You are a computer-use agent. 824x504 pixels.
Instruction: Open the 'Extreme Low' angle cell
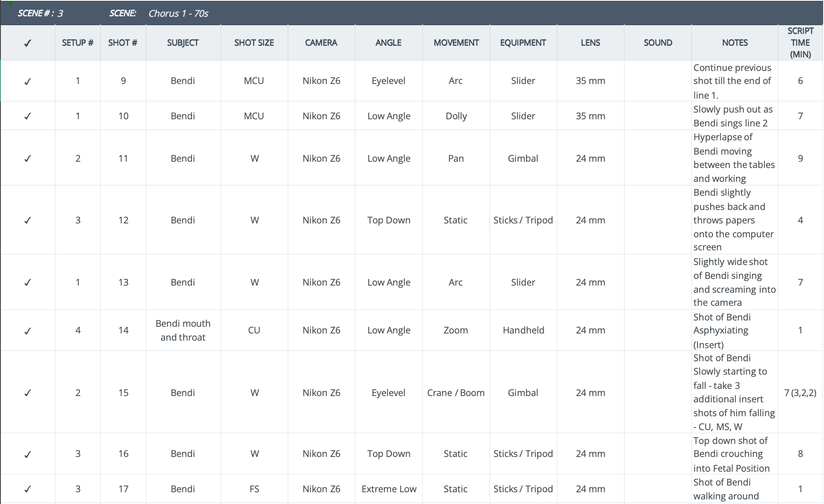pyautogui.click(x=389, y=489)
